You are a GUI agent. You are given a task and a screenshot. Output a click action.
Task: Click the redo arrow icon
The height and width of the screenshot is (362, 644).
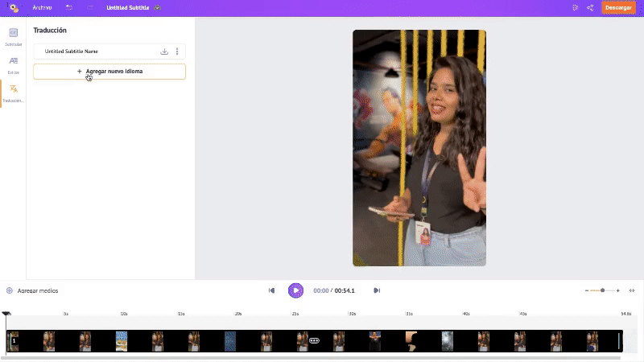[89, 7]
